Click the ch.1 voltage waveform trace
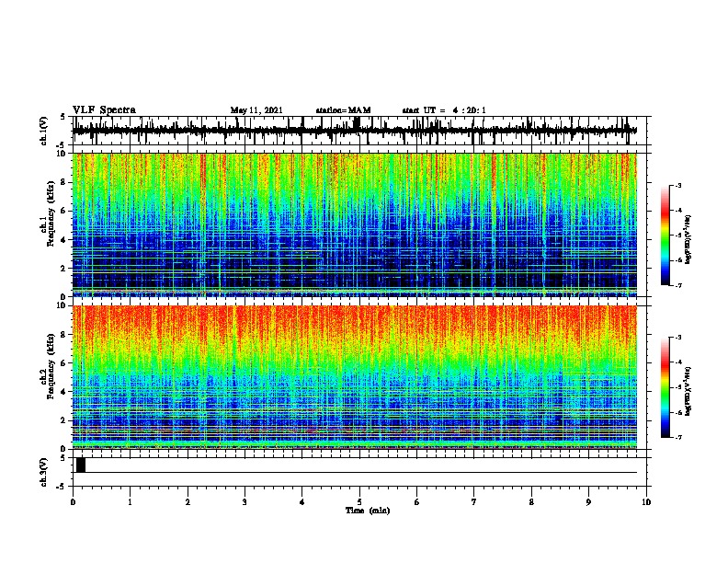Screen dimensions: 728x563 [354, 131]
